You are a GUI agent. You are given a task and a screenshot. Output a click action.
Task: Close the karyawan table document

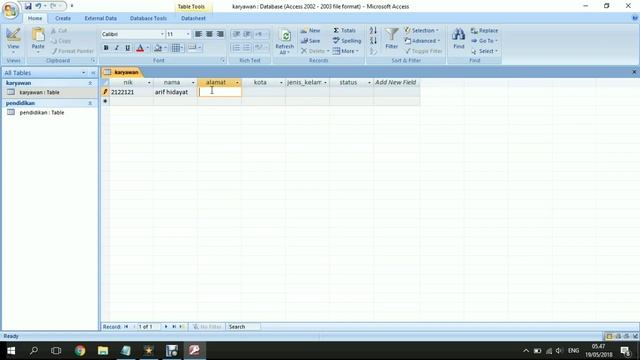[x=634, y=72]
